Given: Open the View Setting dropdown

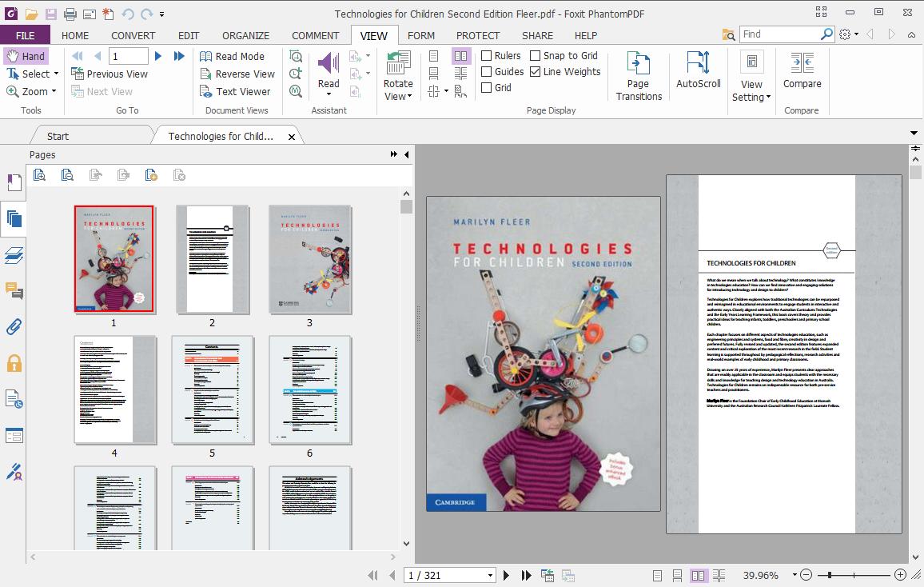Looking at the screenshot, I should tap(751, 75).
